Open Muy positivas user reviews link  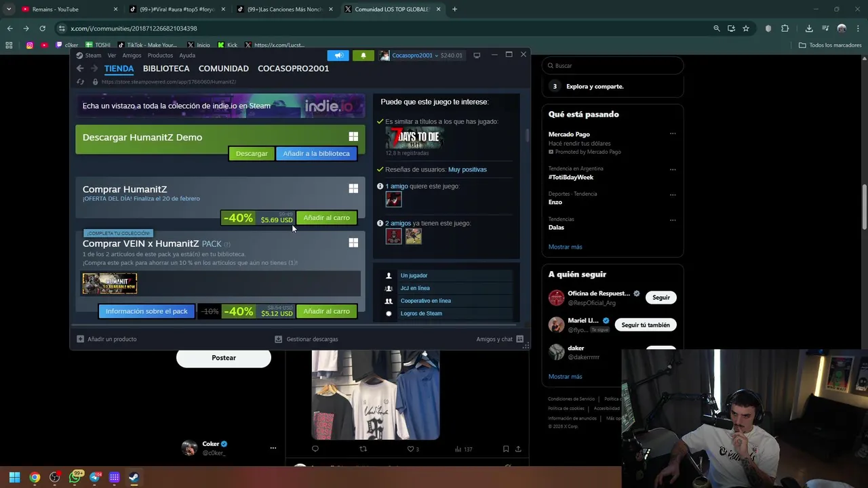pyautogui.click(x=467, y=169)
